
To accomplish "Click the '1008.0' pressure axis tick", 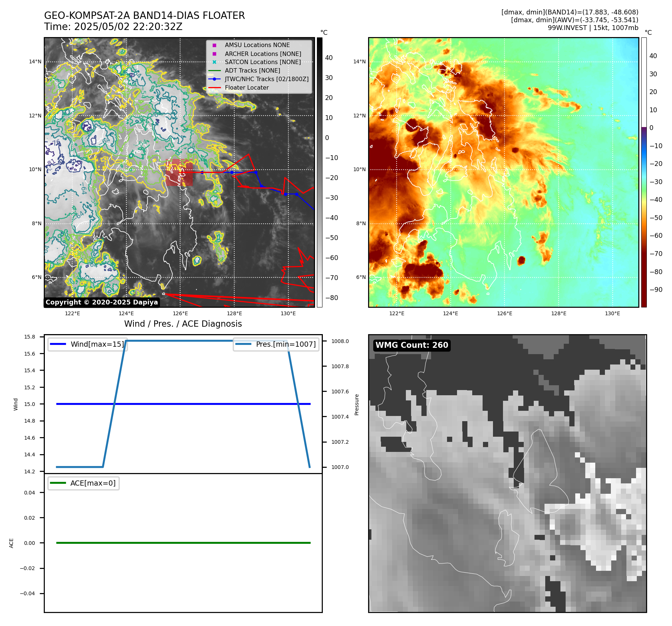I will point(340,341).
